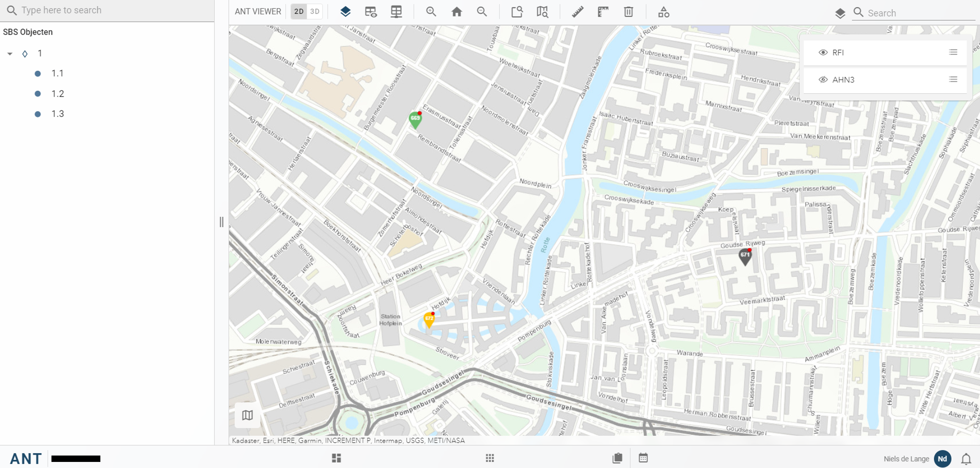Collapse tree node 1
Screen dimensions: 980x468
coord(10,54)
